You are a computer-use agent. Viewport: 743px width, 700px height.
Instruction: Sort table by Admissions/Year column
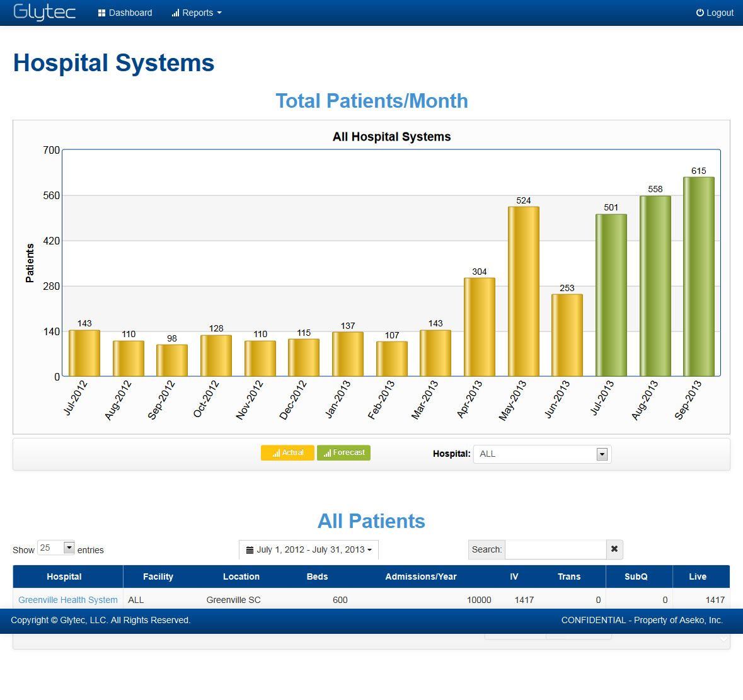420,577
